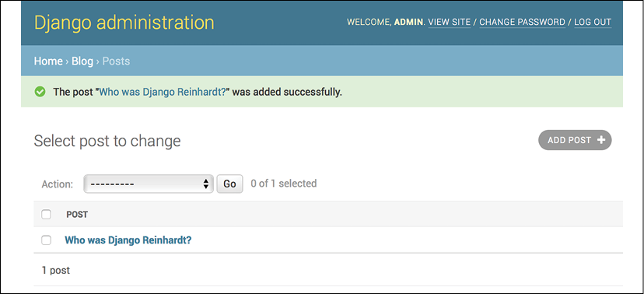Tick the select-all checkbox beside POST header
The width and height of the screenshot is (644, 294).
click(47, 215)
